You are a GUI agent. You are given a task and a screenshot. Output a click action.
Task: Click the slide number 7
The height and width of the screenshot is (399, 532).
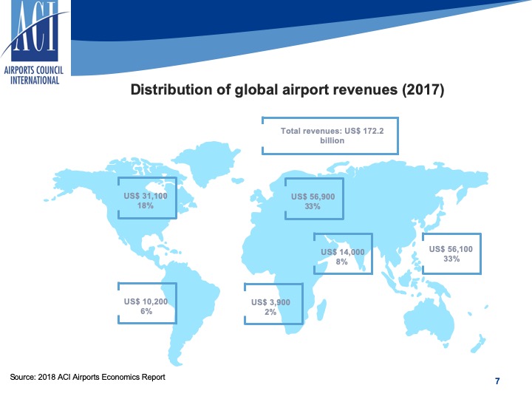click(497, 381)
